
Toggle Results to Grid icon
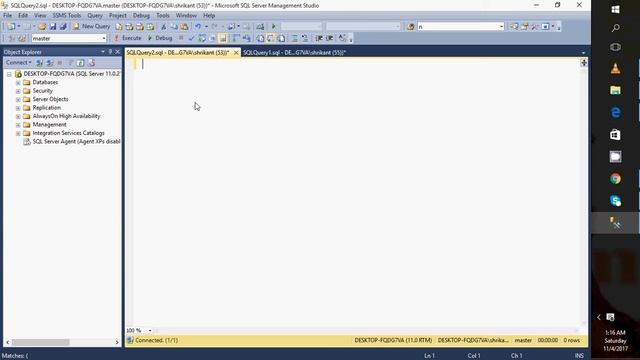271,38
